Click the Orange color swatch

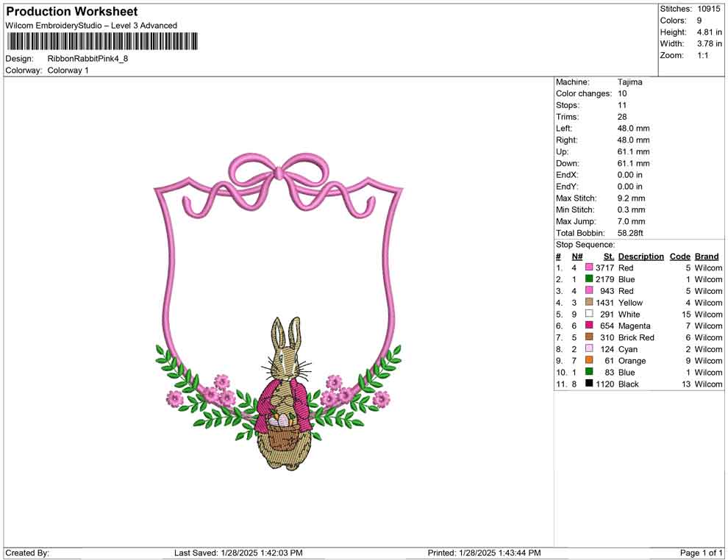click(x=589, y=360)
